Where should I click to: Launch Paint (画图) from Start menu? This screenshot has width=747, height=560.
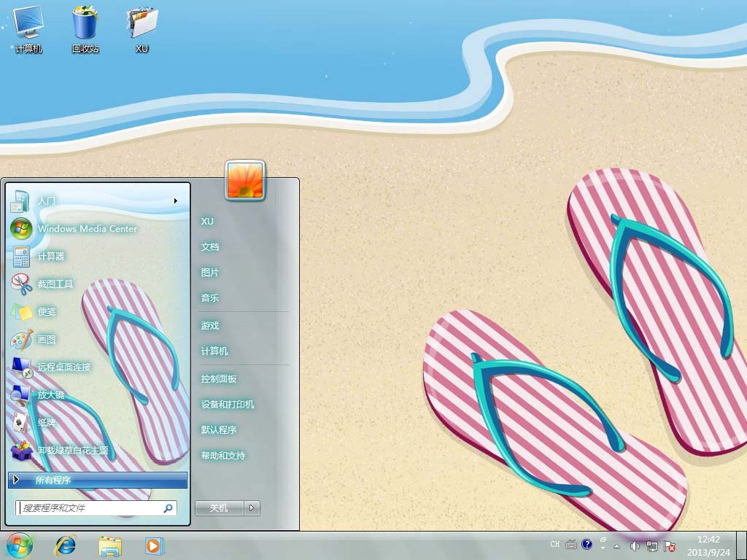click(x=47, y=339)
